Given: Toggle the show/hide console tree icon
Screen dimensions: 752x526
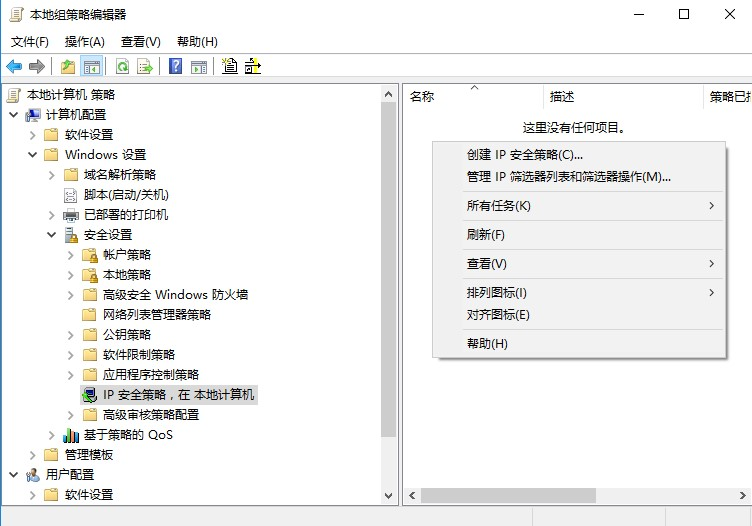Looking at the screenshot, I should click(x=92, y=66).
